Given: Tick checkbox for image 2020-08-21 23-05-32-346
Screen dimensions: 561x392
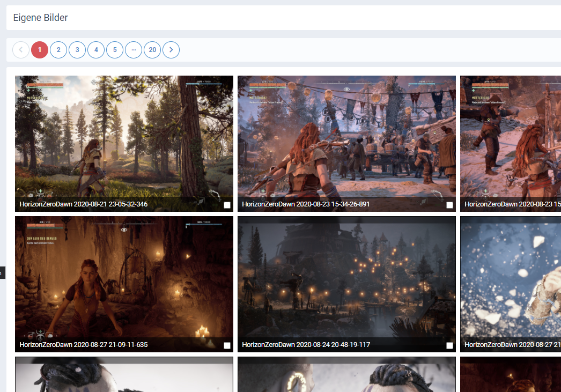Looking at the screenshot, I should (227, 205).
